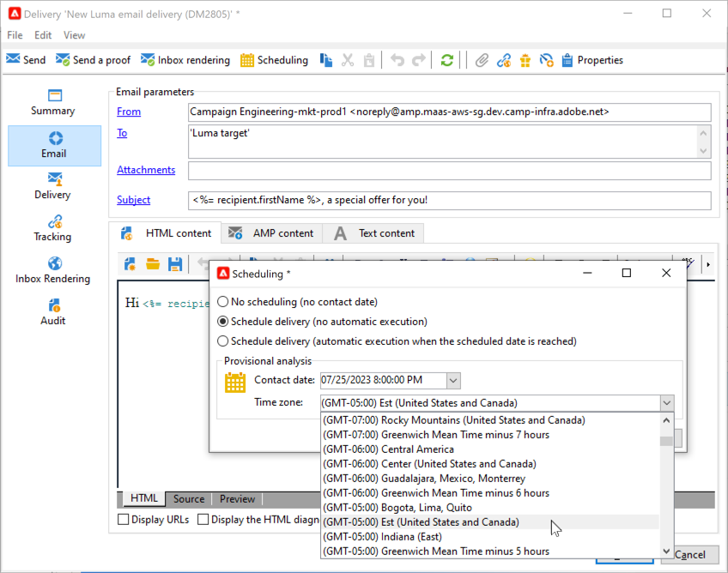Select the Email section in sidebar
This screenshot has height=573, width=728.
(x=54, y=145)
